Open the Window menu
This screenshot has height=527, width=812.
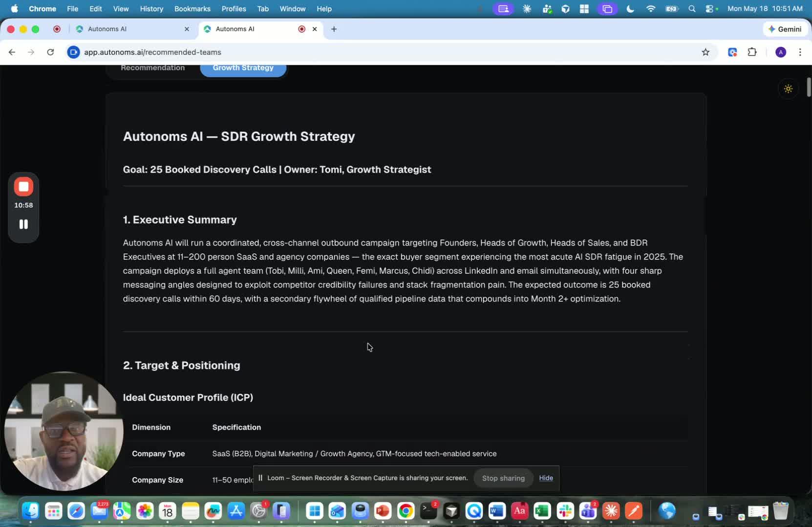(x=293, y=9)
